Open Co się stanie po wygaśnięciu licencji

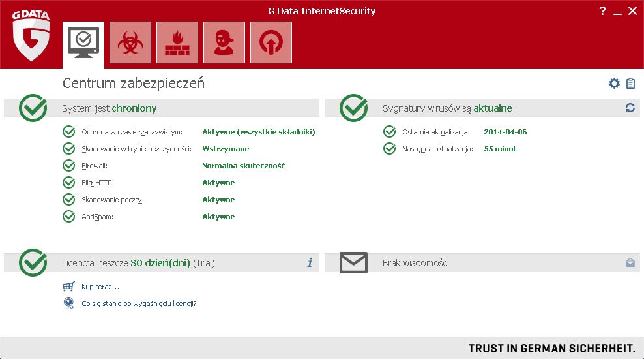139,304
